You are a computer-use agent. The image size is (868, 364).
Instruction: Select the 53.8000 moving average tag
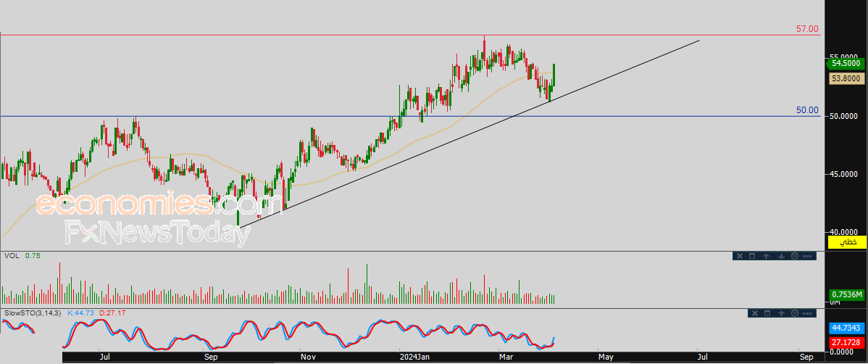(x=846, y=78)
